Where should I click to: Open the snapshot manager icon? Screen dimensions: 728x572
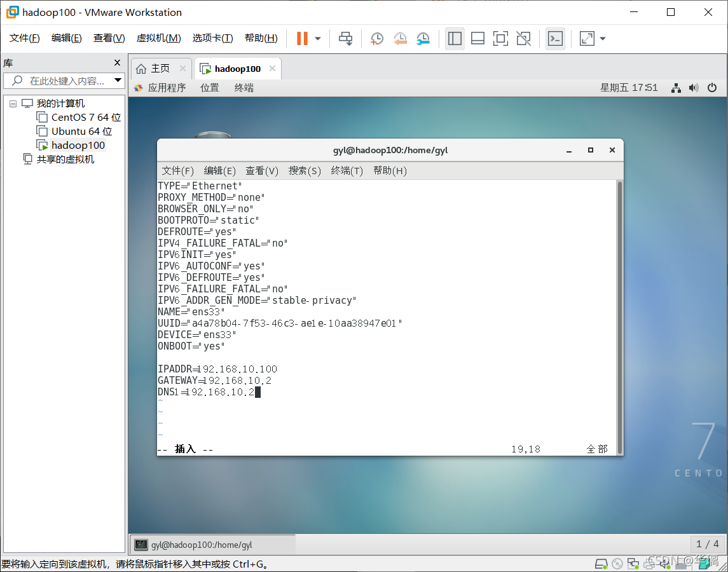(423, 38)
